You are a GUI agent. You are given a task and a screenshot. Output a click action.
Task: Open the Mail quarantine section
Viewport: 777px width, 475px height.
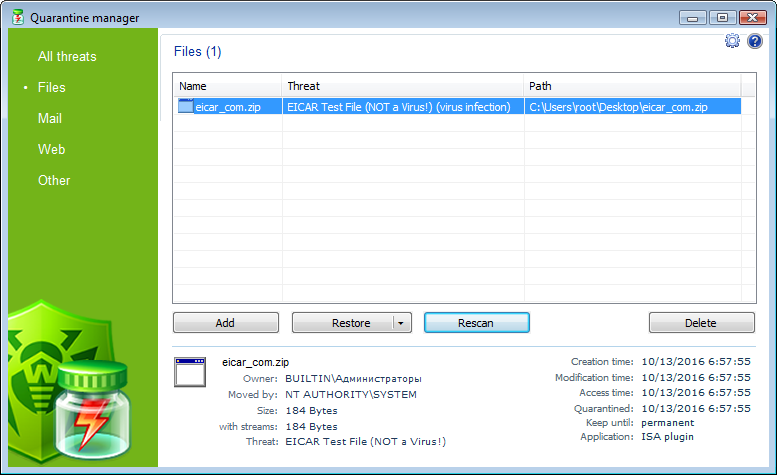[x=50, y=118]
